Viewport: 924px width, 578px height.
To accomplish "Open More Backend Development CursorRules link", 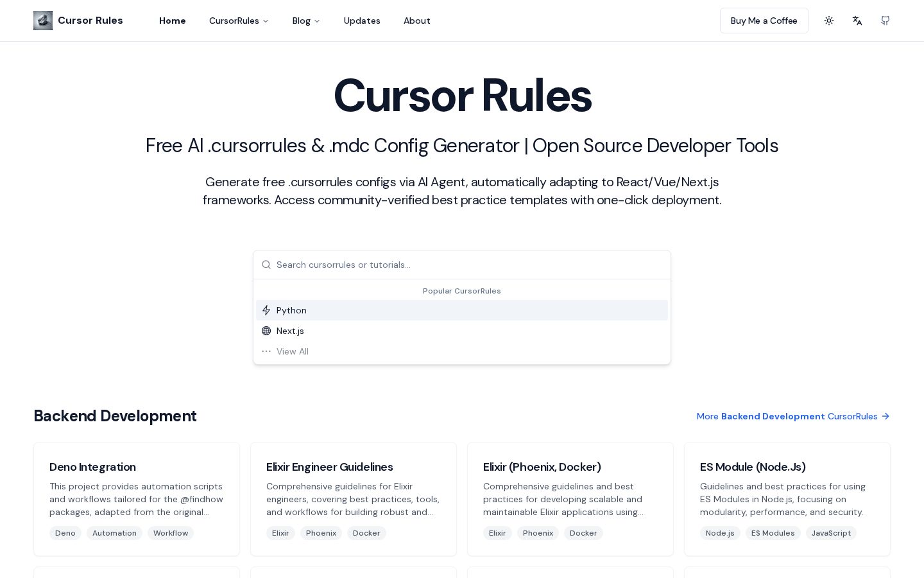I will point(793,416).
